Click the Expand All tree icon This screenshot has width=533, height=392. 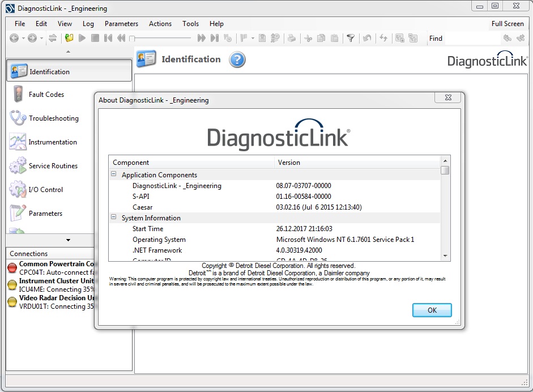tap(400, 38)
